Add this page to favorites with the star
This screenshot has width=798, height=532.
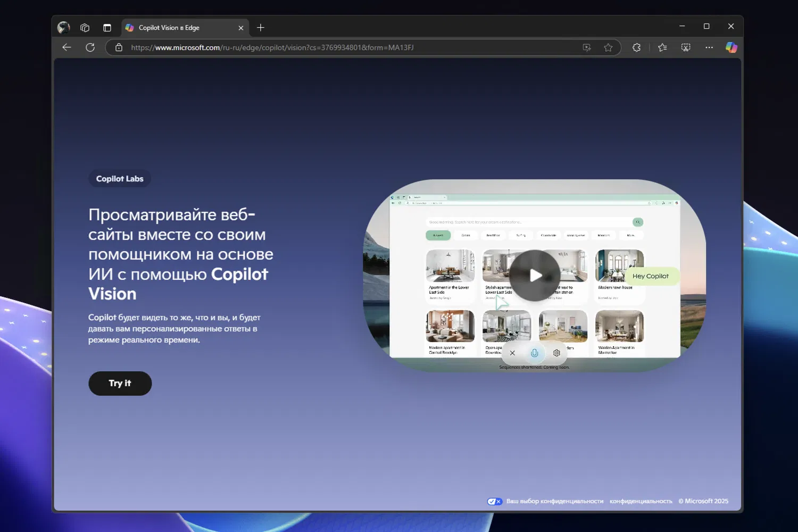click(608, 47)
